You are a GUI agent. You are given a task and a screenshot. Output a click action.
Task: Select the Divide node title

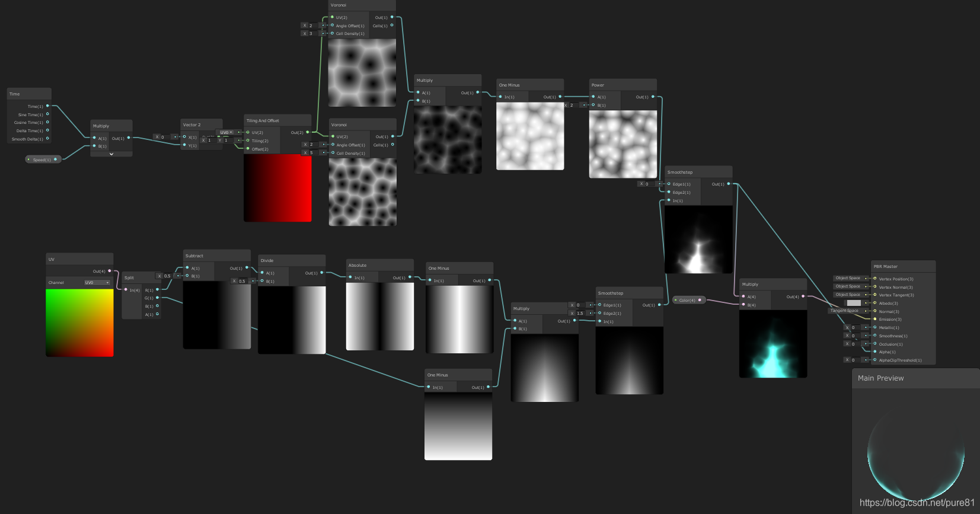[x=267, y=260]
